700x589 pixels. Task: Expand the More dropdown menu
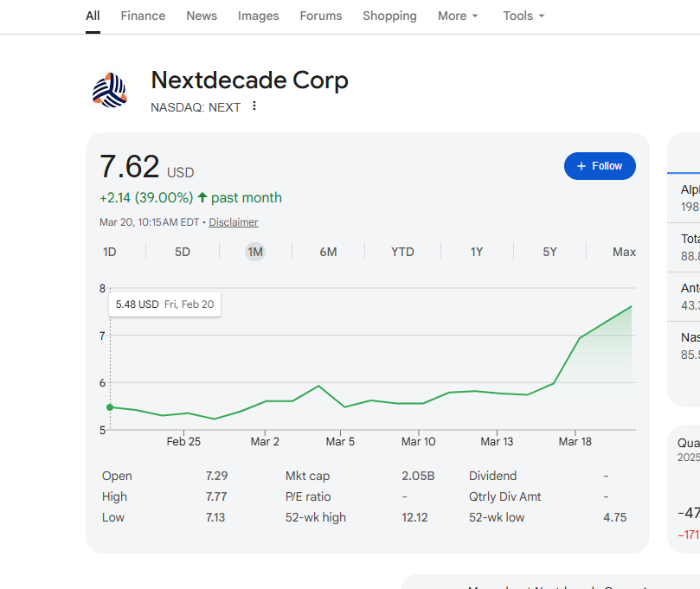click(x=458, y=16)
